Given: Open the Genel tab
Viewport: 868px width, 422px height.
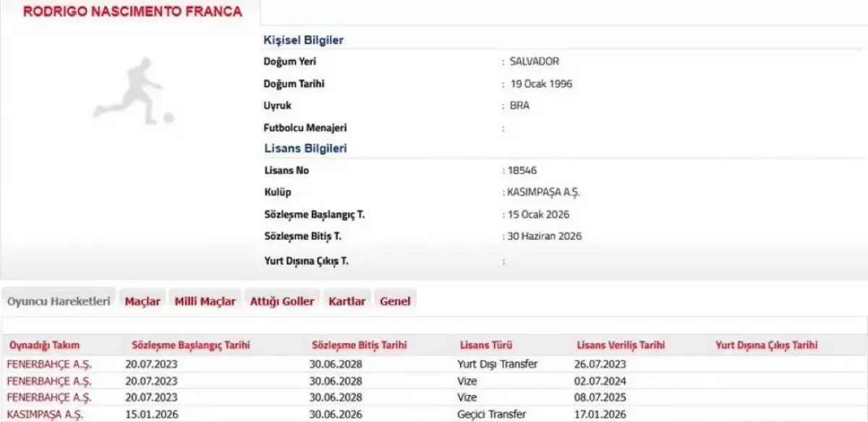Looking at the screenshot, I should [x=395, y=301].
